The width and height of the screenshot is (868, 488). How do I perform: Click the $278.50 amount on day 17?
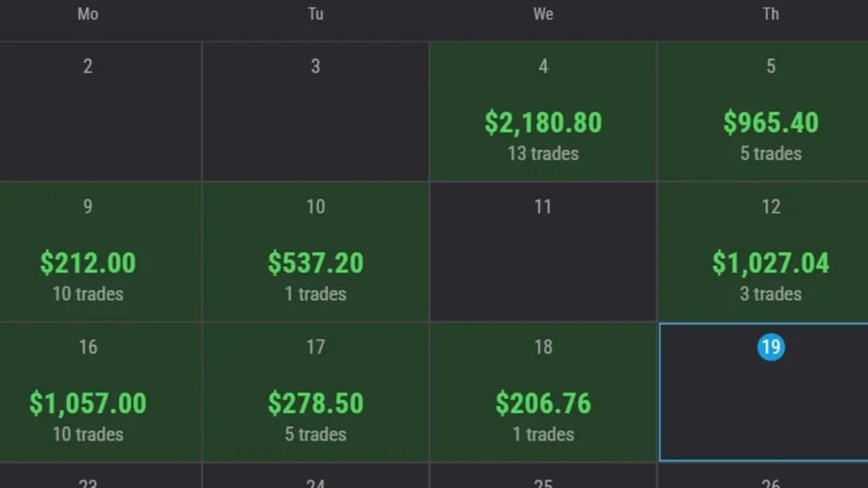click(x=316, y=403)
